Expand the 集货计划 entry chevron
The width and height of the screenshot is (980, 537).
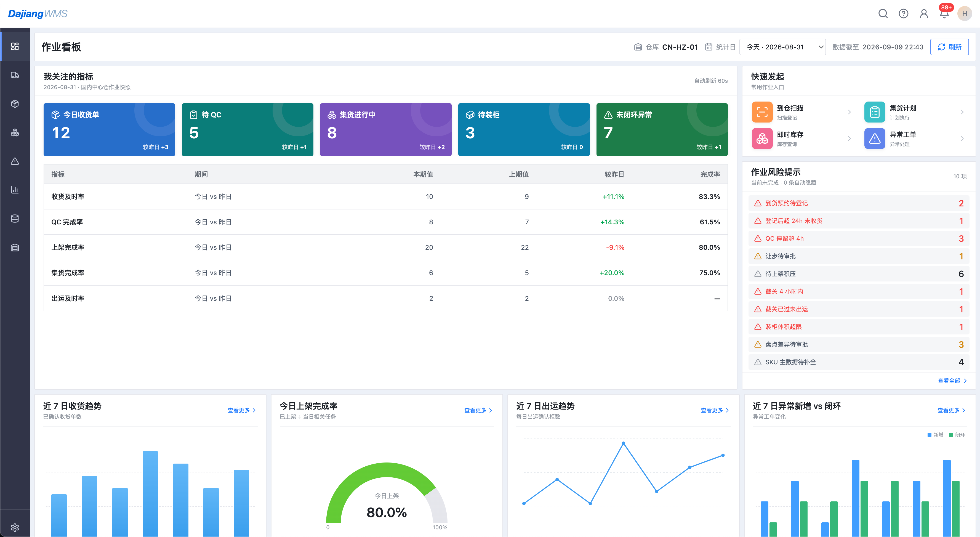pos(962,112)
